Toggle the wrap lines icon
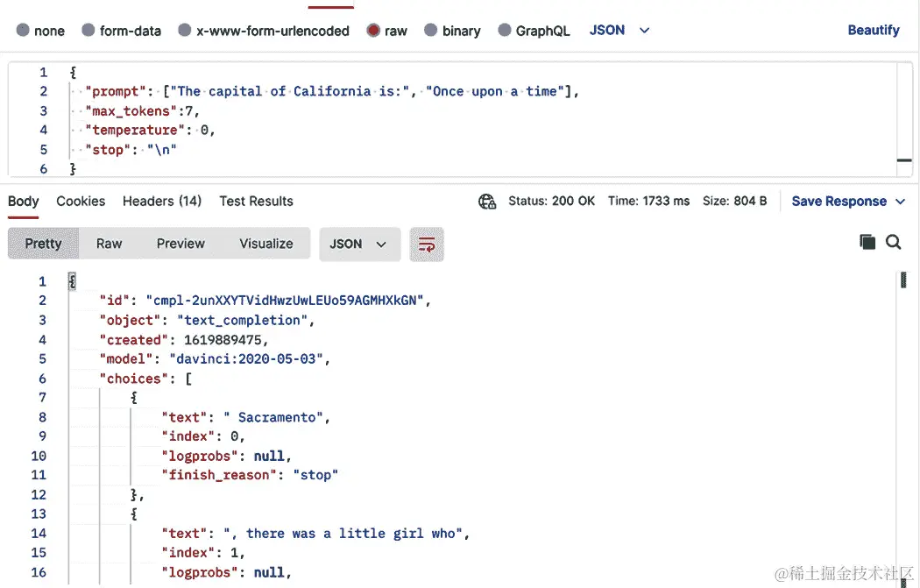 (x=427, y=244)
